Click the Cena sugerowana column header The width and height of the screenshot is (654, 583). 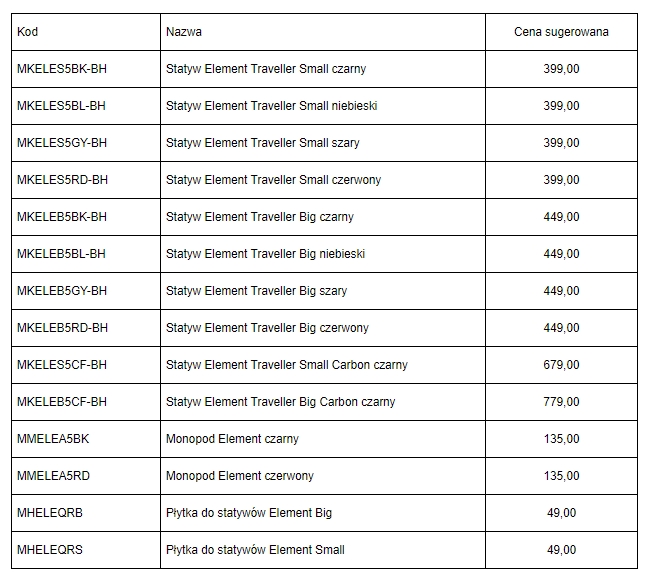point(561,32)
